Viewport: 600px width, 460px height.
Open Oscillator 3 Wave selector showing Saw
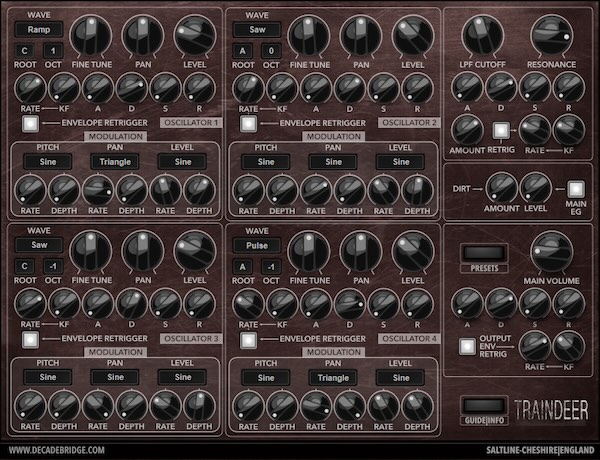39,245
